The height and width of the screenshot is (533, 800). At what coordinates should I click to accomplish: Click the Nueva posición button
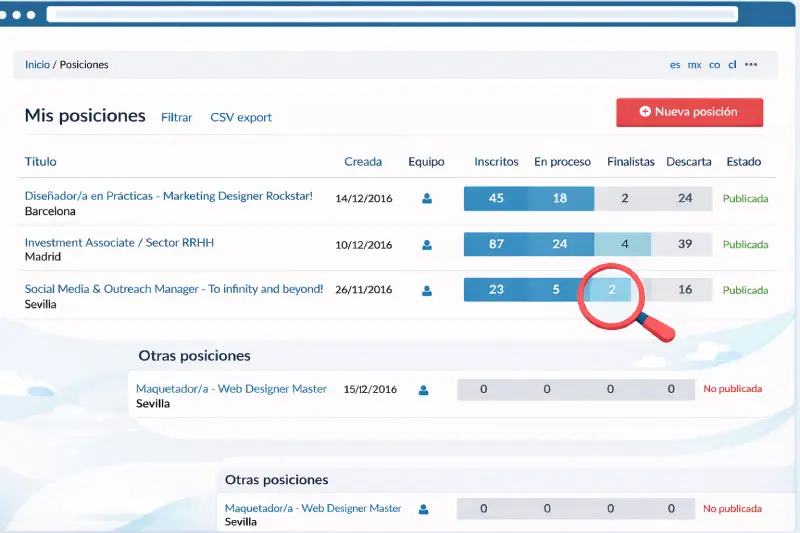click(690, 112)
